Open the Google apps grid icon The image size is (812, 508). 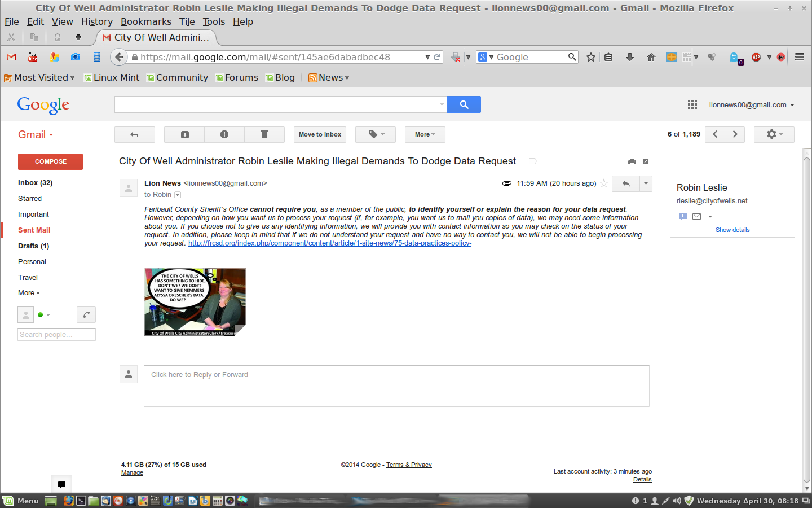(692, 104)
